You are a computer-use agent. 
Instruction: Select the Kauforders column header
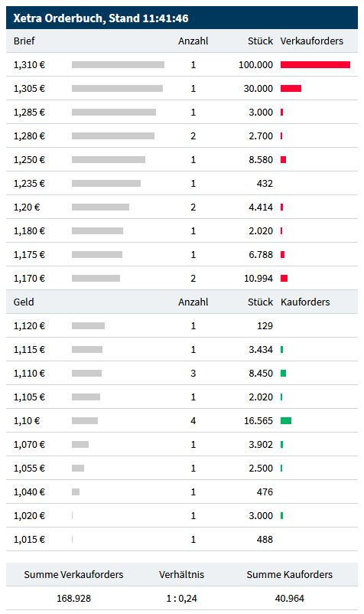click(x=305, y=302)
